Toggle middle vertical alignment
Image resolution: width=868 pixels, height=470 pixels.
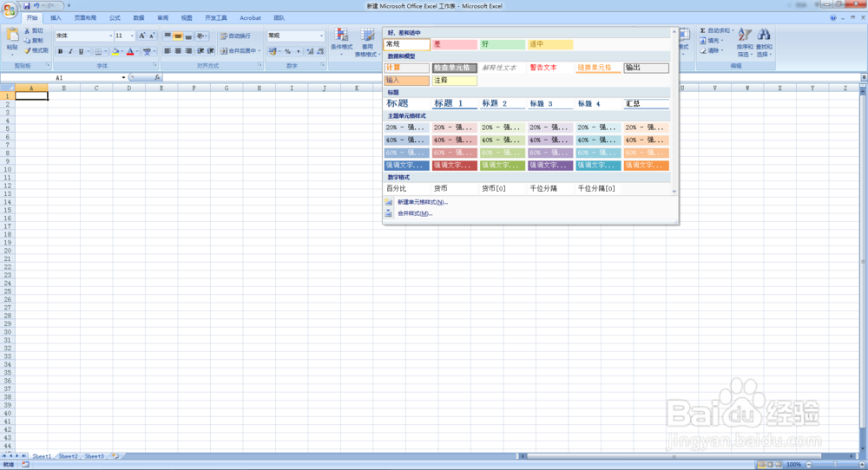178,36
